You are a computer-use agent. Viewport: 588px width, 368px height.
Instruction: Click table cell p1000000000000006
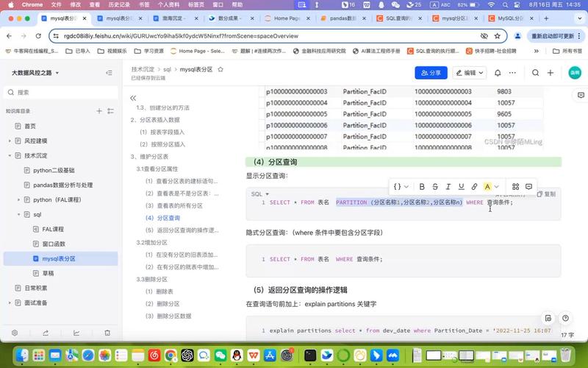pos(297,125)
